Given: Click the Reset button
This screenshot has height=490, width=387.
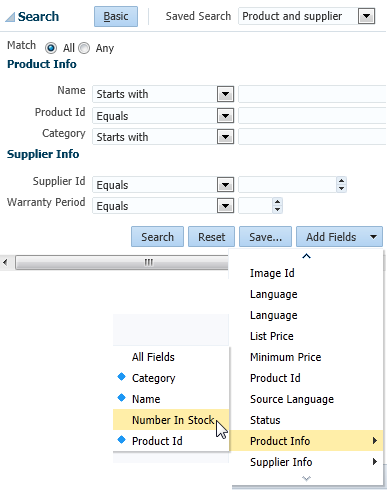Looking at the screenshot, I should point(211,237).
